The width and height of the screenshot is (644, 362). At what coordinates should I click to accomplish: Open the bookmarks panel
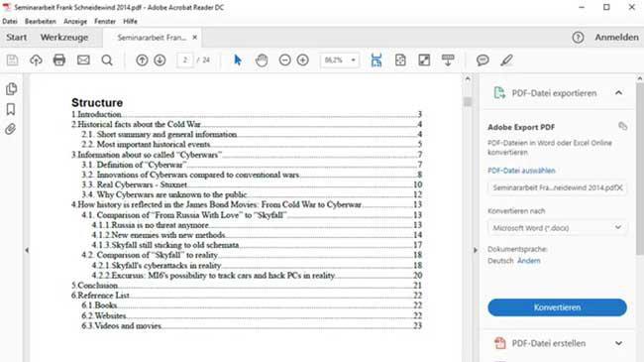11,109
